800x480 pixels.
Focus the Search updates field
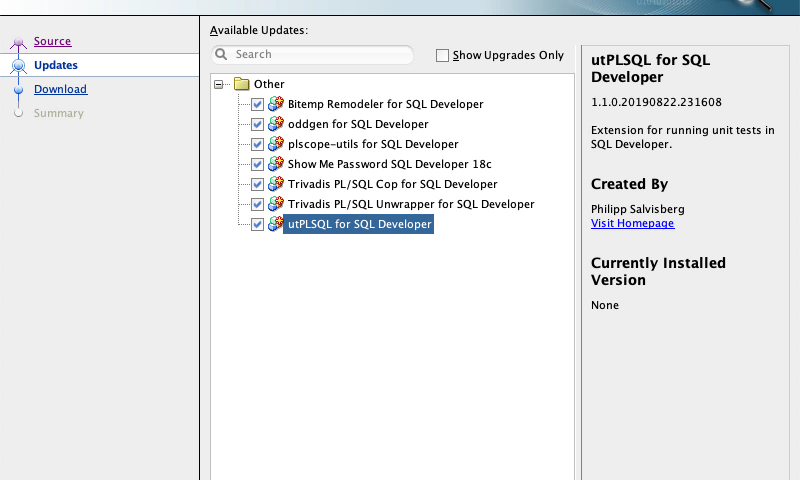(x=313, y=55)
